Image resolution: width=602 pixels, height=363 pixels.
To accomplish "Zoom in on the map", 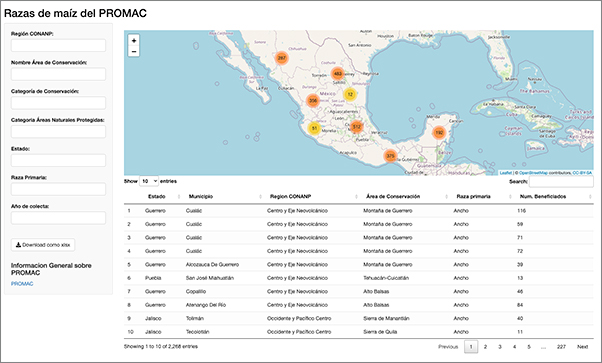I will coord(134,40).
